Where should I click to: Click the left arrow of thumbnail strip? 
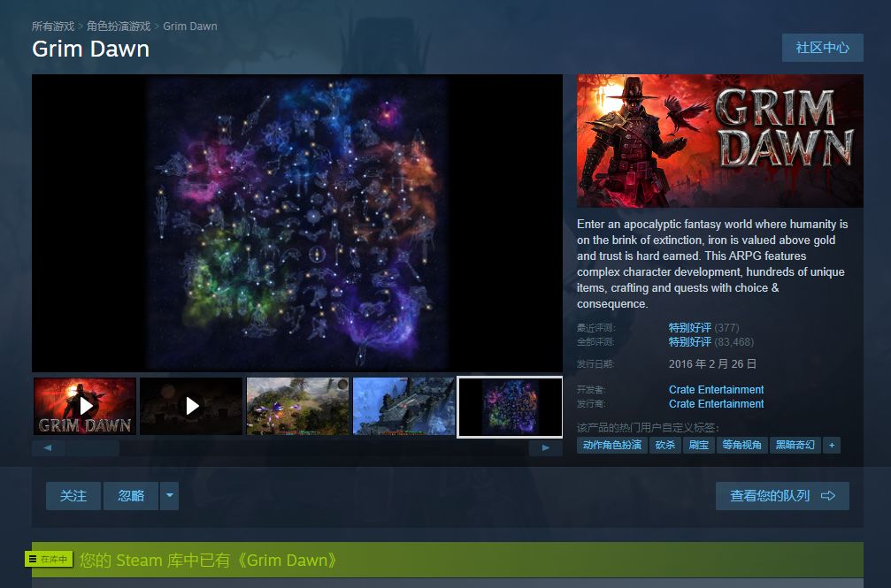(48, 448)
